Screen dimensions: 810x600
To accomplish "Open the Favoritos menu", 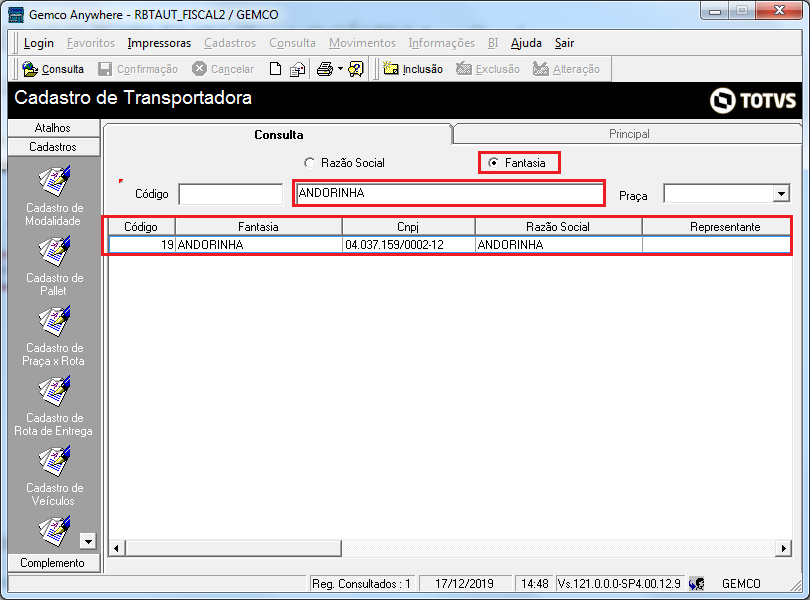I will (x=91, y=43).
